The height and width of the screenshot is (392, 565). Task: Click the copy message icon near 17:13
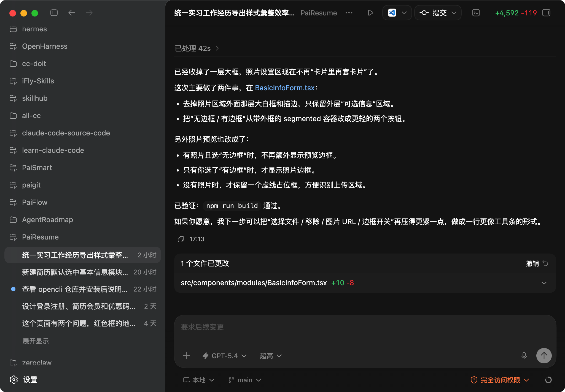pyautogui.click(x=181, y=239)
